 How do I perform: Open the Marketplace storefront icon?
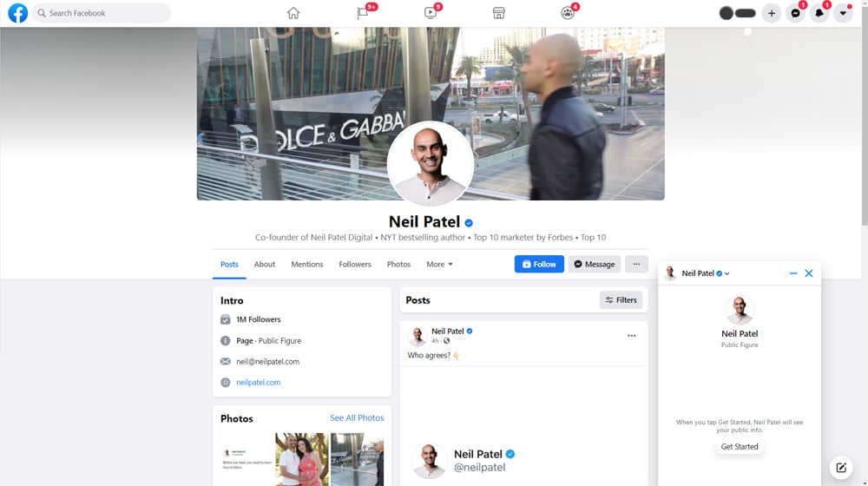coord(499,13)
